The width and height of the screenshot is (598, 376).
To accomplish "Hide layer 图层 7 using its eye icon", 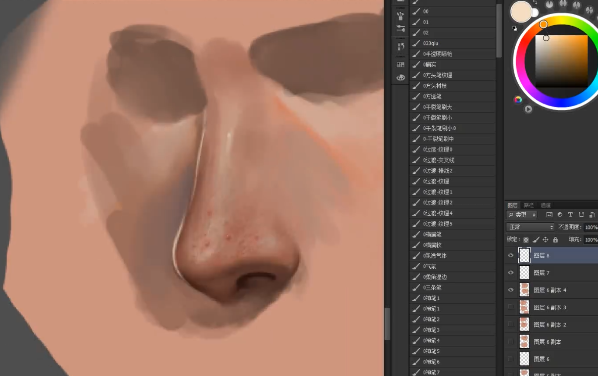I will tap(511, 273).
